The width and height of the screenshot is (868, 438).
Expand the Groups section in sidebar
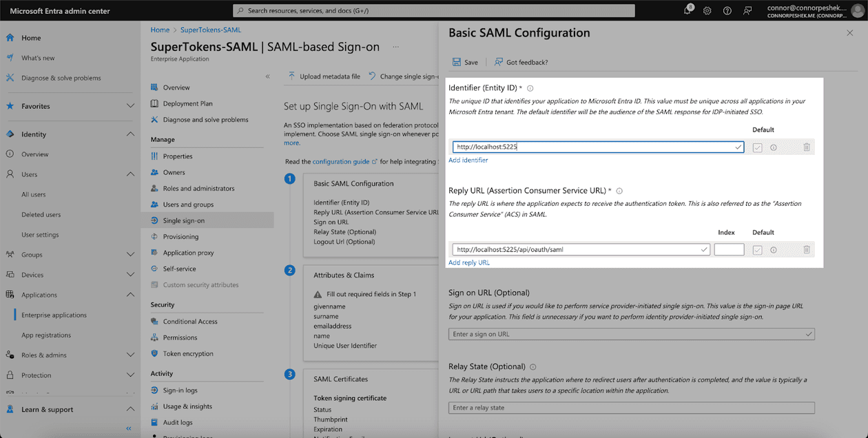coord(130,255)
